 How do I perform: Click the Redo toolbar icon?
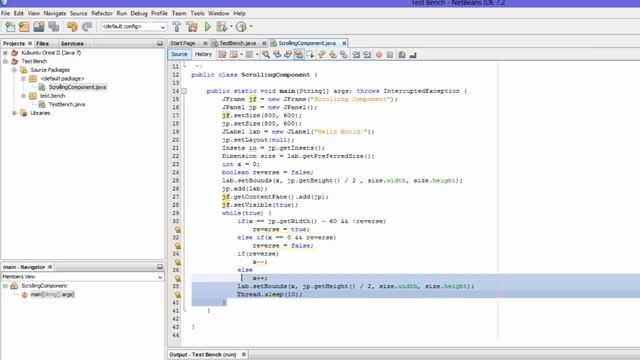click(x=87, y=27)
